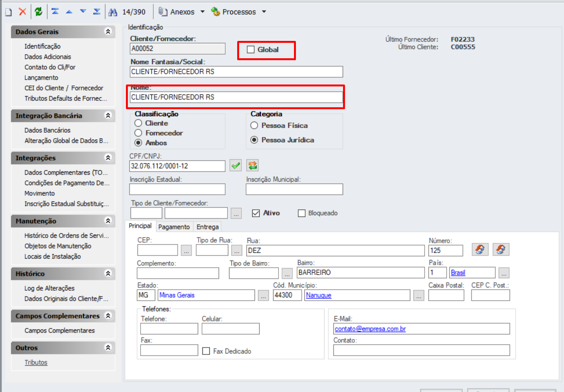Screen dimensions: 564x392
Task: Click the Tributos link
Action: tap(36, 363)
